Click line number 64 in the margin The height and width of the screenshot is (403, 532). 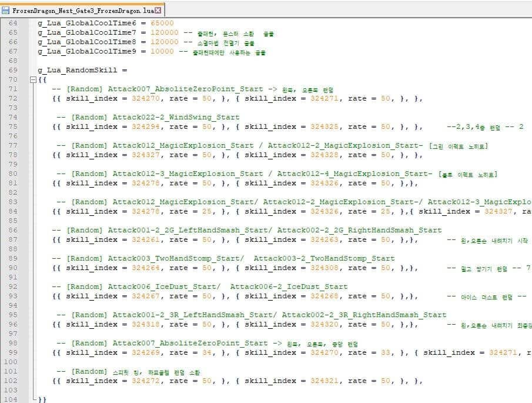[13, 23]
